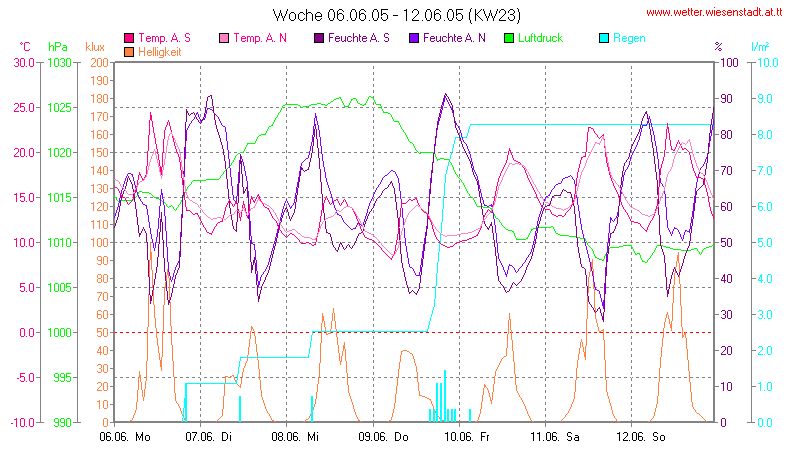
Task: Click the l/m² rain axis unit label
Action: 760,47
